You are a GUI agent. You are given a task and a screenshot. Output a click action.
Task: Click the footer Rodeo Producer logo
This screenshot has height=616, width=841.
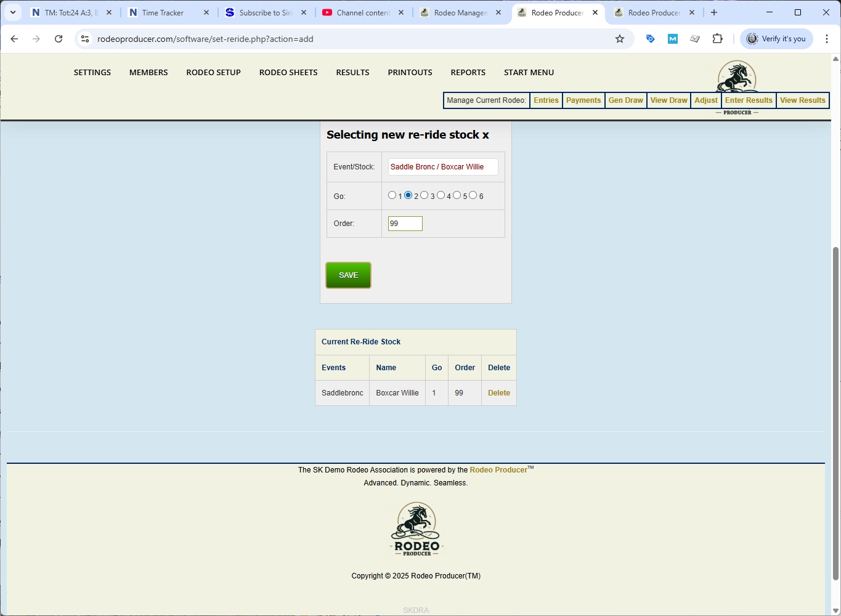coord(415,528)
